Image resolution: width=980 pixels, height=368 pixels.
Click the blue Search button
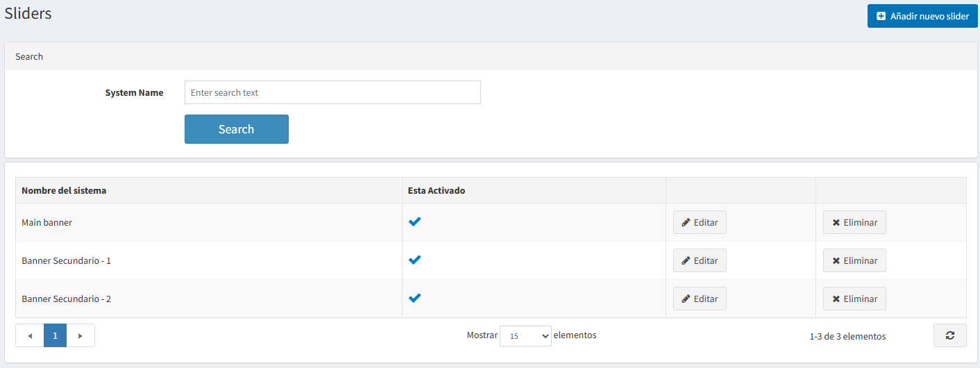236,129
